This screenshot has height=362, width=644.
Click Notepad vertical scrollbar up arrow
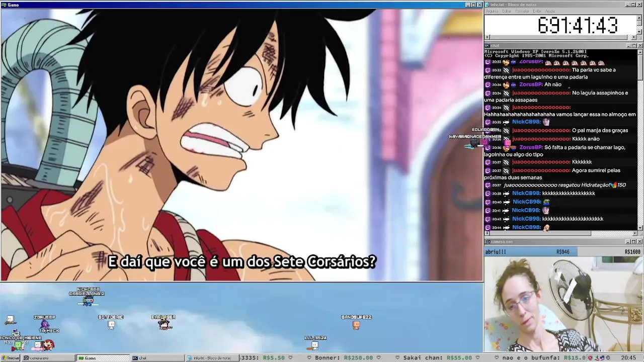point(639,17)
